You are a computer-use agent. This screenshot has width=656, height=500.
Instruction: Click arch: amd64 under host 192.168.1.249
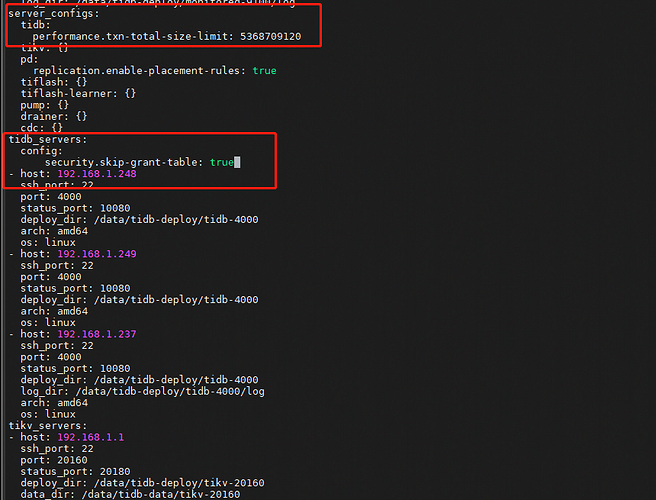54,311
